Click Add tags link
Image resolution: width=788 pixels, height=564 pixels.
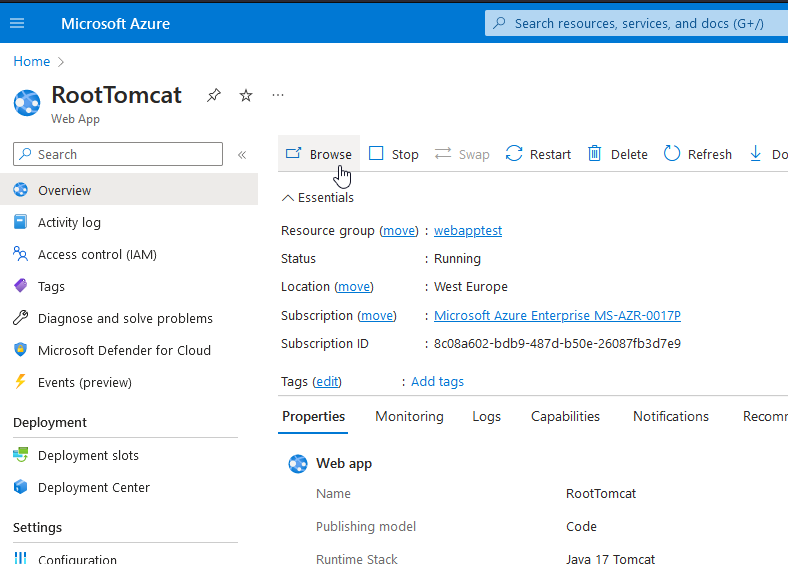point(437,382)
